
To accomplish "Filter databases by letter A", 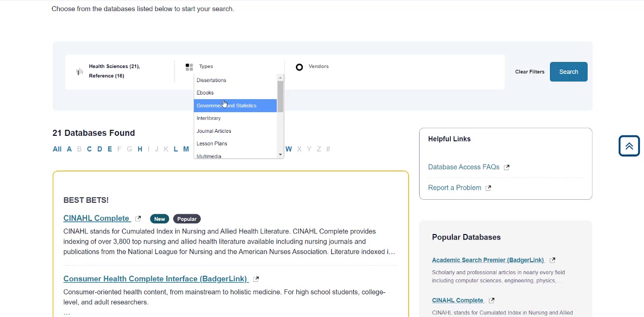I will (69, 149).
